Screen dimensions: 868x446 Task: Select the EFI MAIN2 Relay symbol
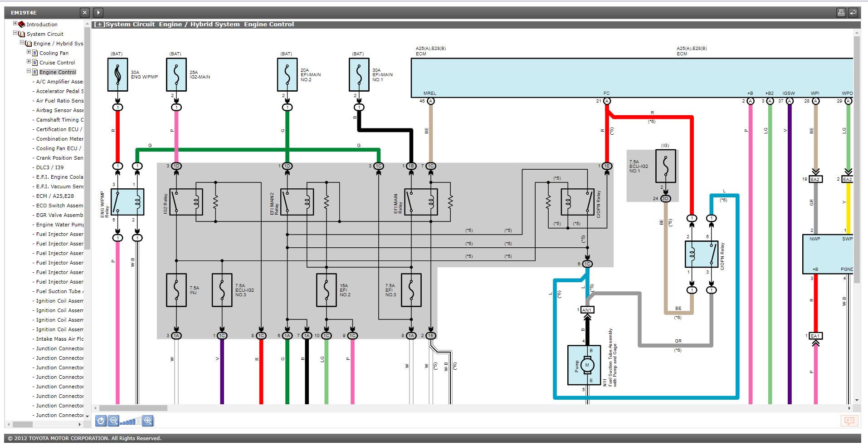pyautogui.click(x=297, y=202)
